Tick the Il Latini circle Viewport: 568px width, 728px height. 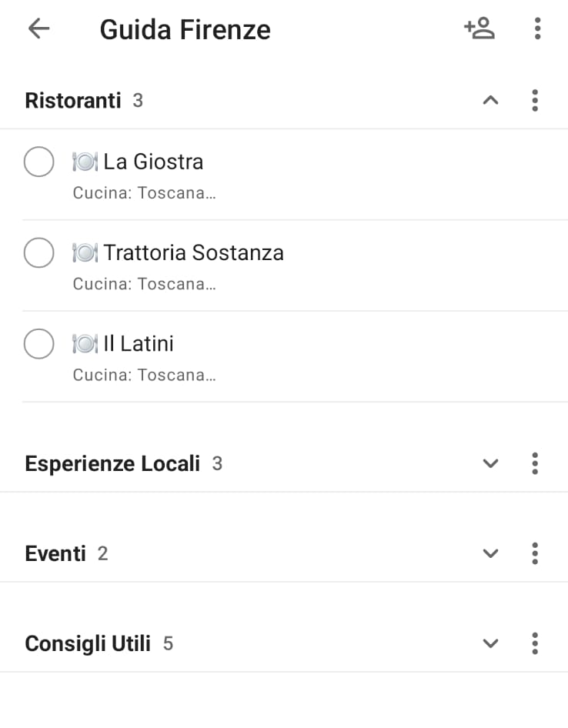pos(39,343)
